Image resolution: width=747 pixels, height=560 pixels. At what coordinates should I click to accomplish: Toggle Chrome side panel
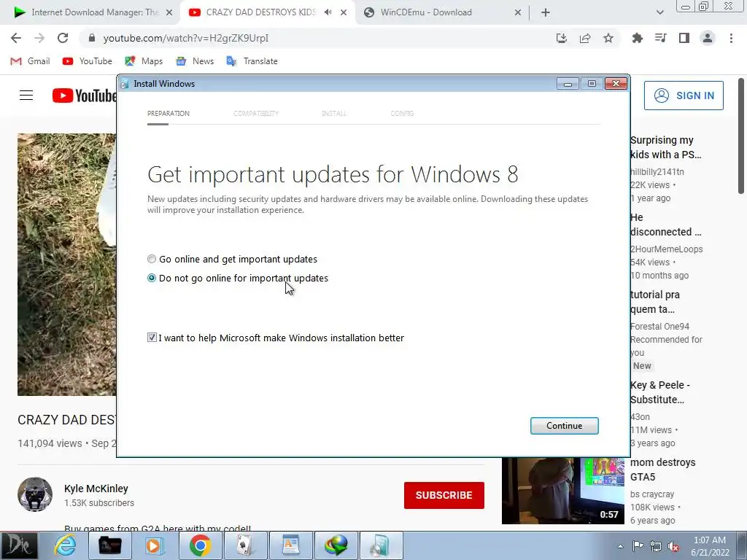click(684, 38)
